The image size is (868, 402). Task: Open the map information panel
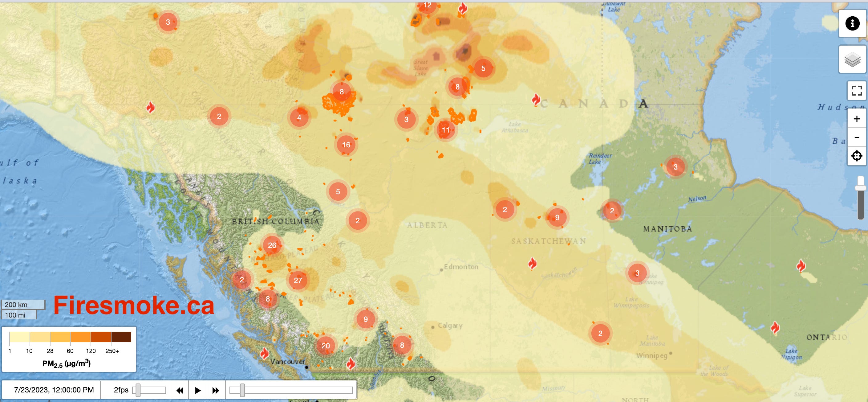click(852, 23)
